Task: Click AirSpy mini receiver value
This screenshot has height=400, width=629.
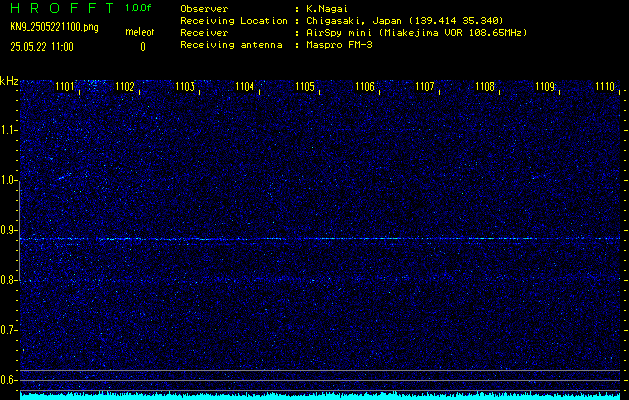Action: point(416,33)
